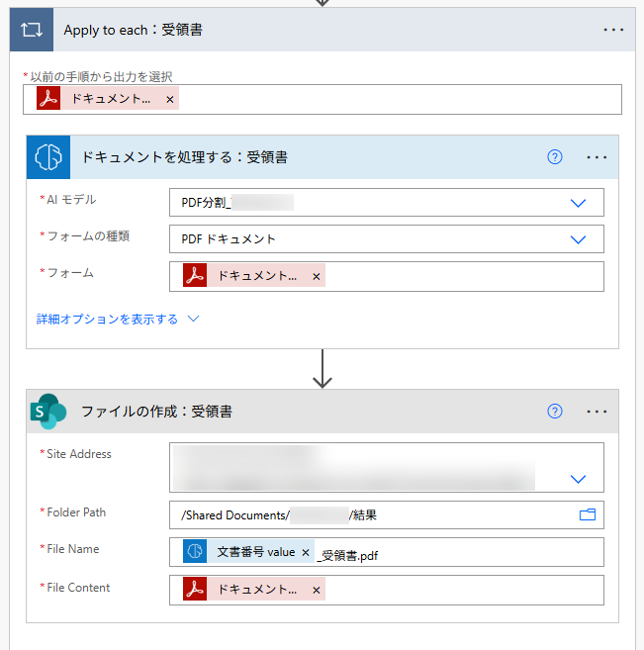Click the PDF分割_ model value text
This screenshot has width=644, height=650.
tap(206, 203)
